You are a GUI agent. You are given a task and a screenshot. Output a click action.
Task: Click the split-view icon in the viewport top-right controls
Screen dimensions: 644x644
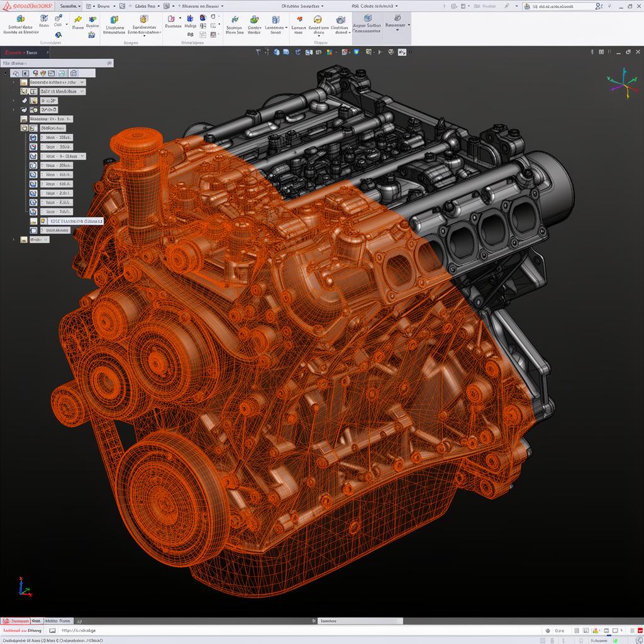pyautogui.click(x=601, y=52)
